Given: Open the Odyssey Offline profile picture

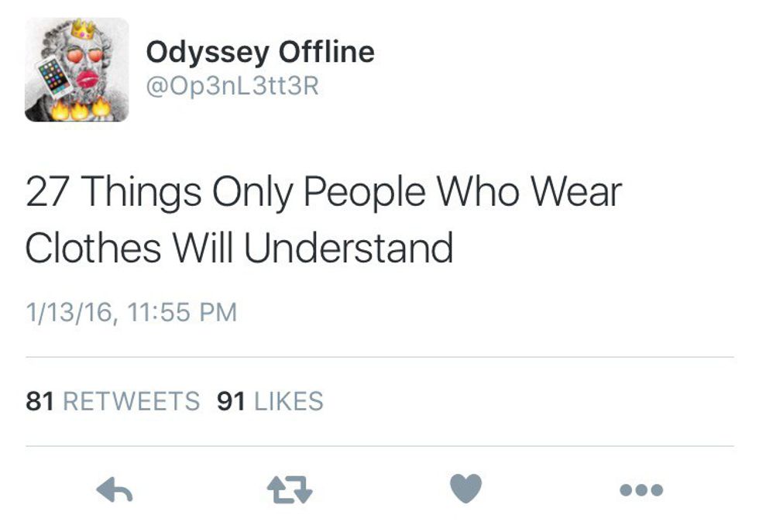Looking at the screenshot, I should pos(77,70).
